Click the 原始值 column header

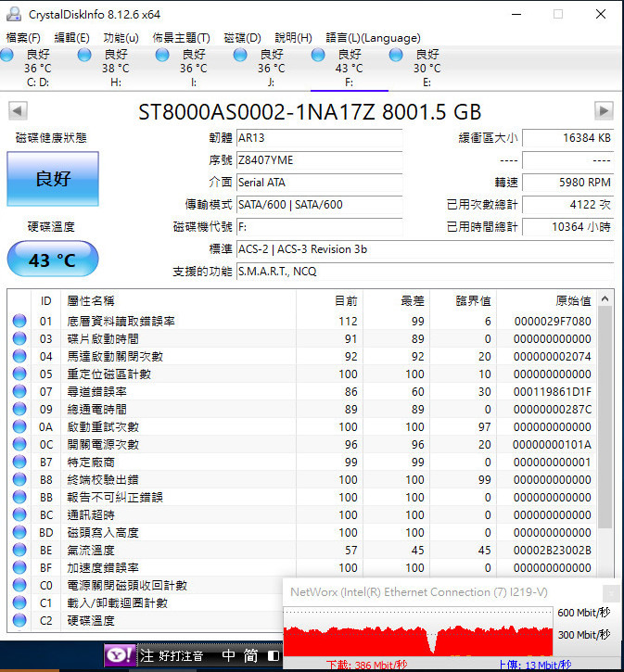click(x=546, y=301)
